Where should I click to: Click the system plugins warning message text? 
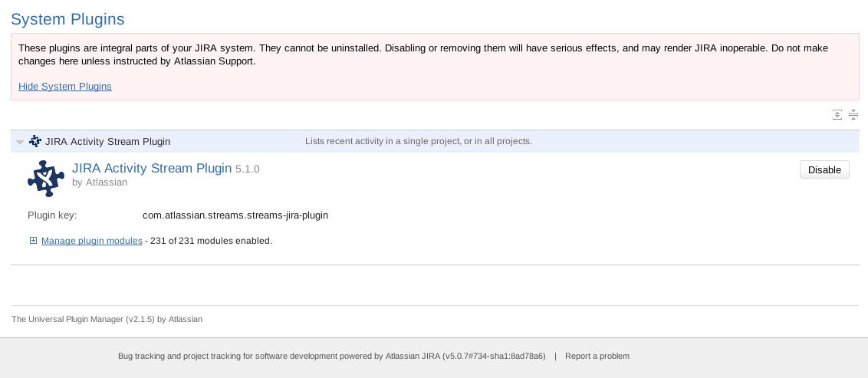(x=423, y=54)
